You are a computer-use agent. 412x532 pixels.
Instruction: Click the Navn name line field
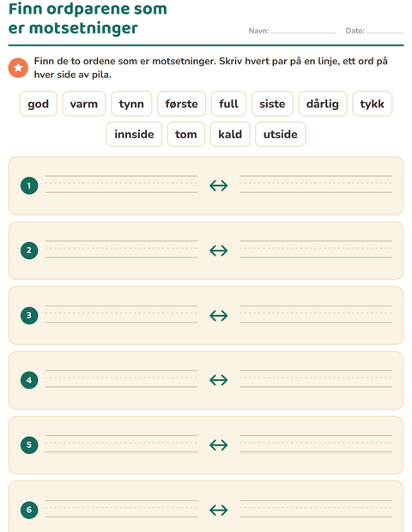coord(303,31)
